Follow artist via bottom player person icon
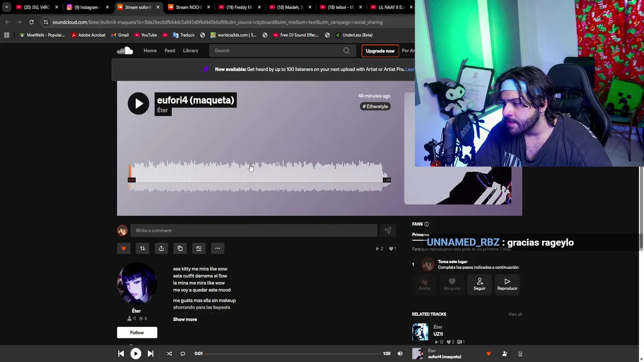The image size is (644, 362). point(505,353)
